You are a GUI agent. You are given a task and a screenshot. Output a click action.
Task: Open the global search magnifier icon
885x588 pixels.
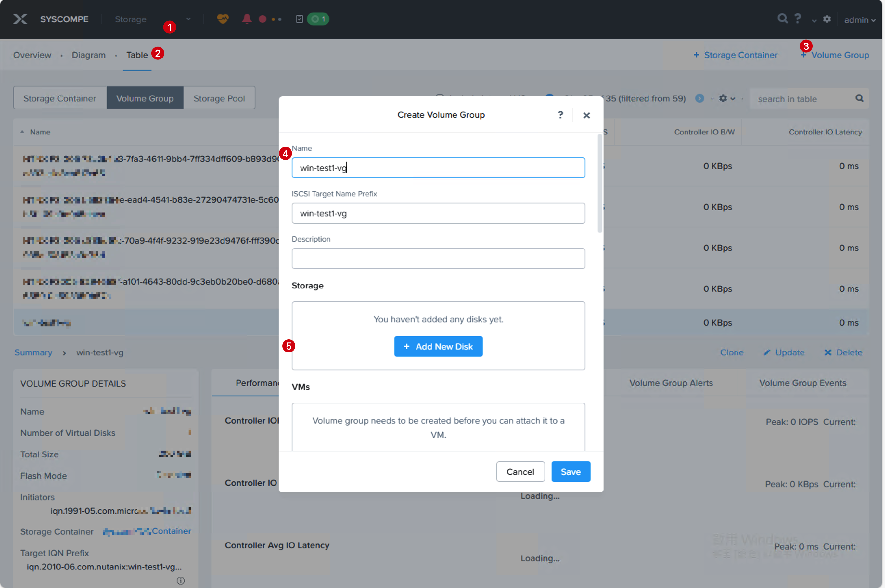click(782, 19)
